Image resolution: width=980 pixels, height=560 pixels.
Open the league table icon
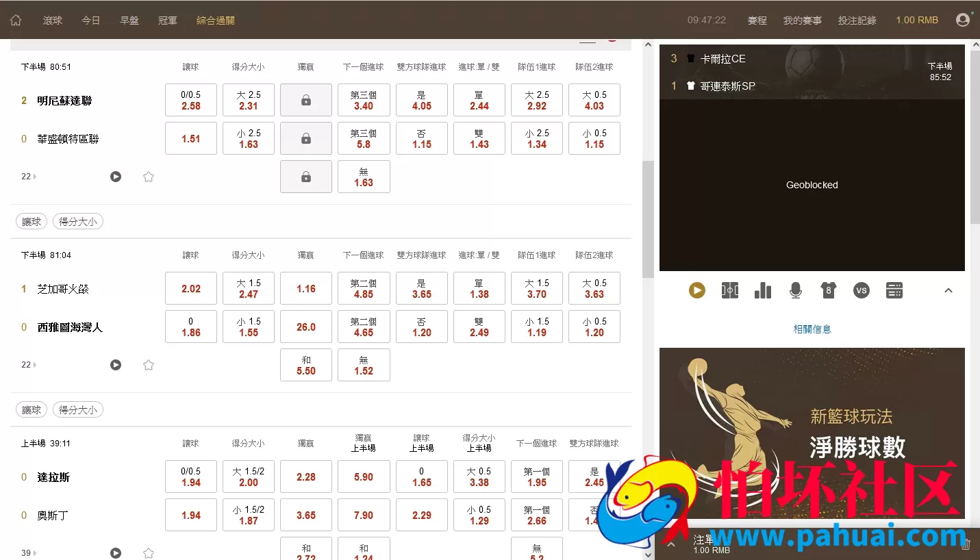[x=894, y=290]
